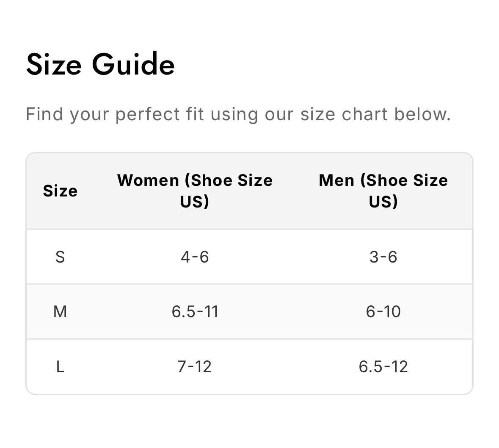Select the M size cell
499x448 pixels.
[x=60, y=312]
